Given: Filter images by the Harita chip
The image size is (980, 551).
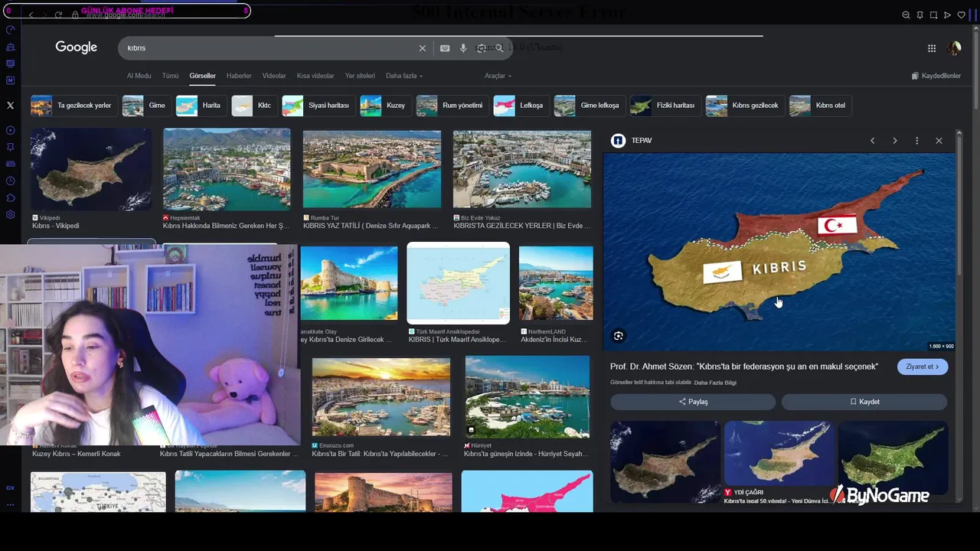Looking at the screenshot, I should [200, 106].
